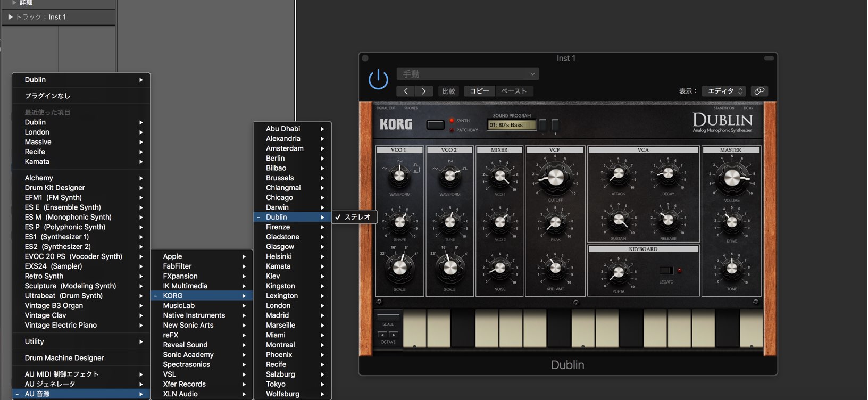Toggle the SYNTH/PATCHBAY selector button
Screen dimensions: 868x400
[x=435, y=125]
